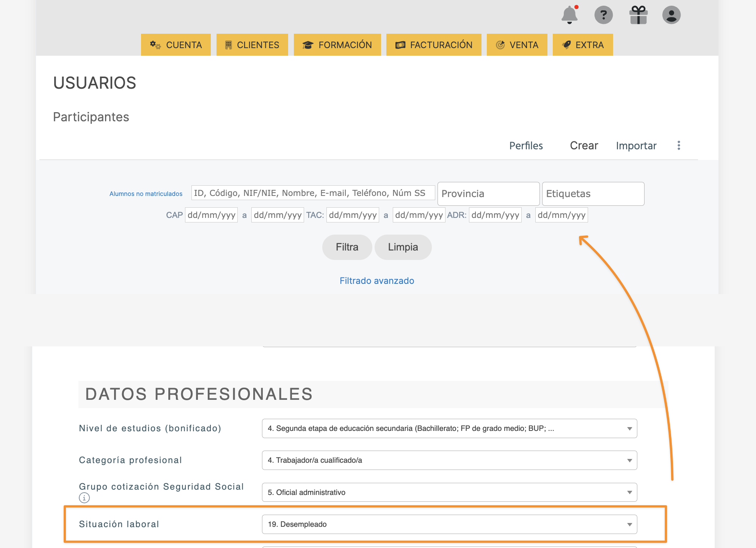Click the help question mark icon
Screen dimensions: 756x548
click(x=603, y=15)
